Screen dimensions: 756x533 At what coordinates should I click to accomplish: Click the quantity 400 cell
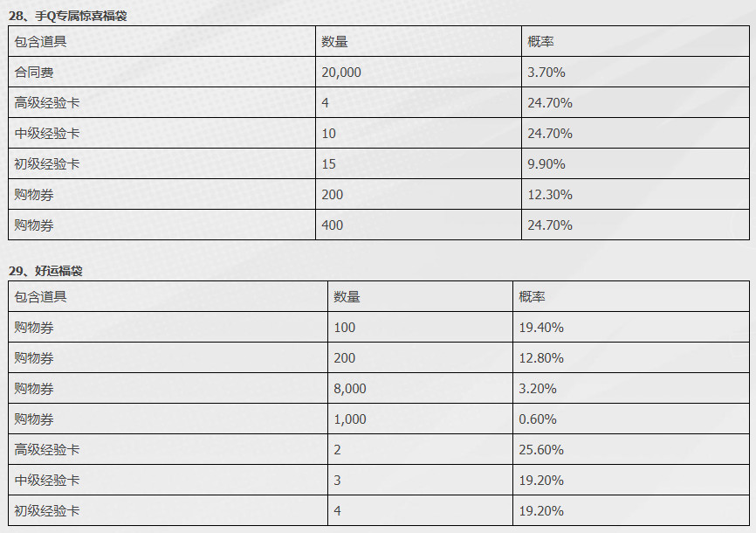(x=418, y=225)
